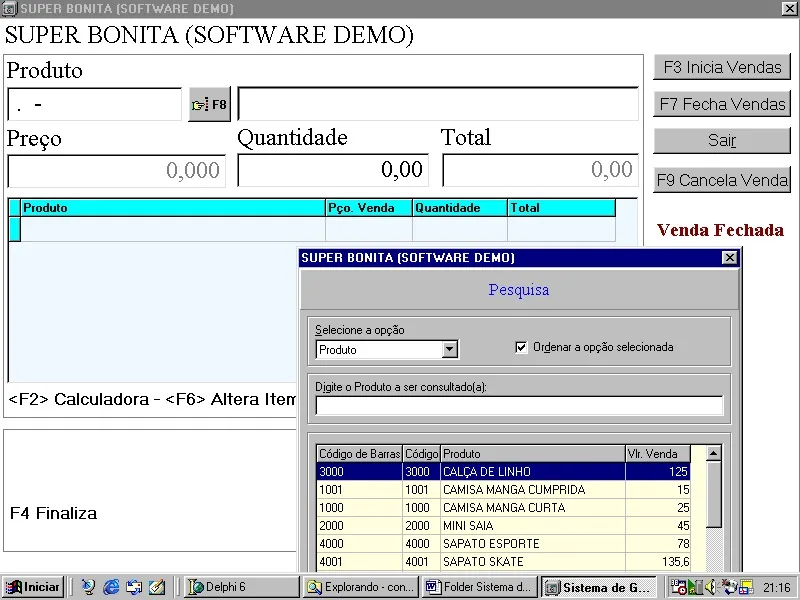Click the F3 Inicia Vendas button
The height and width of the screenshot is (600, 800).
pos(722,67)
